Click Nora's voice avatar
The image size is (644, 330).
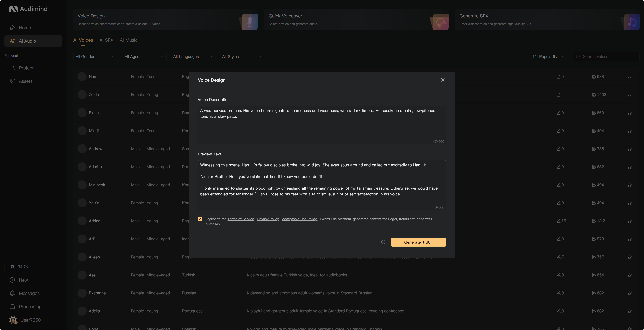click(82, 77)
